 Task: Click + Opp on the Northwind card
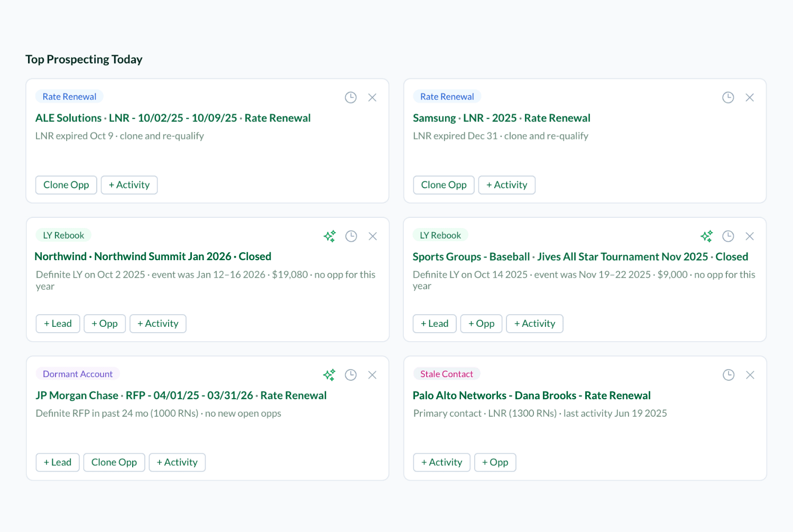[105, 324]
